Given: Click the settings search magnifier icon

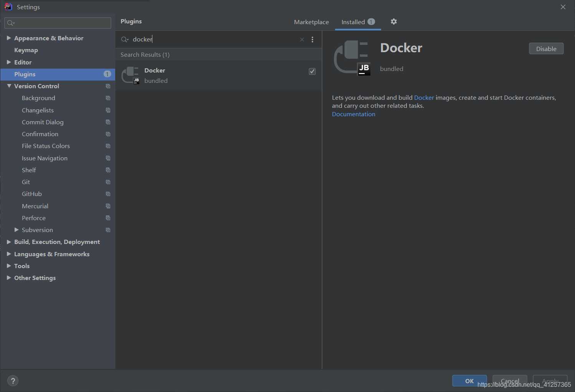Looking at the screenshot, I should point(11,23).
